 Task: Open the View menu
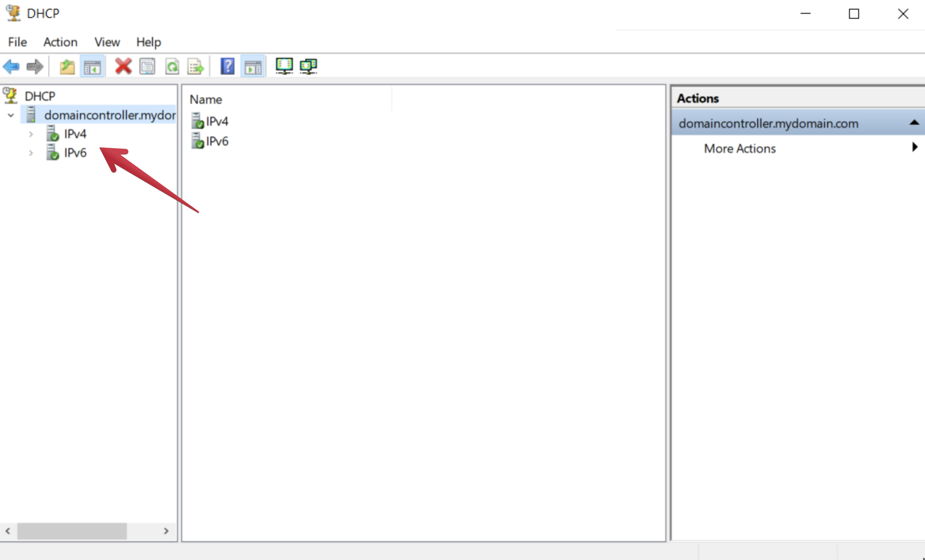click(x=107, y=42)
